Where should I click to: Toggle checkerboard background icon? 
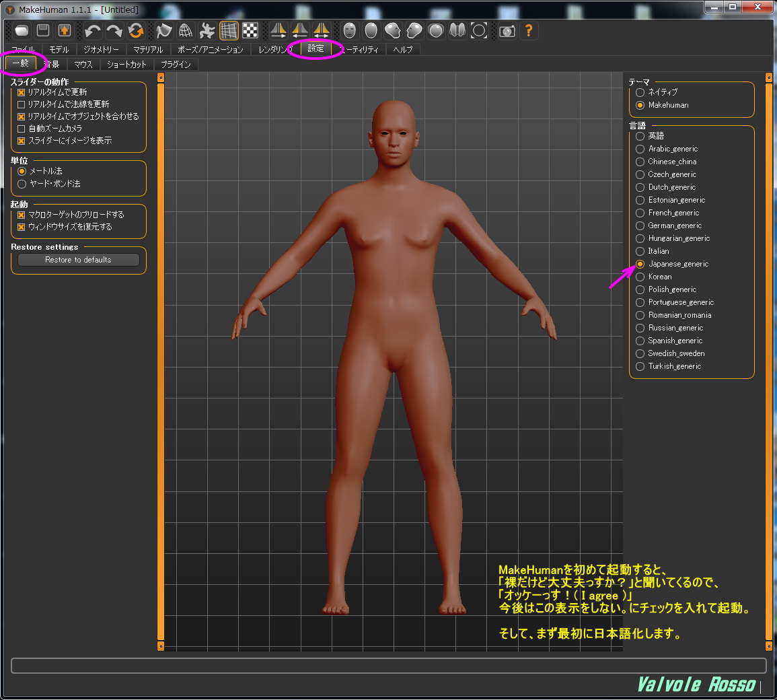pos(250,30)
